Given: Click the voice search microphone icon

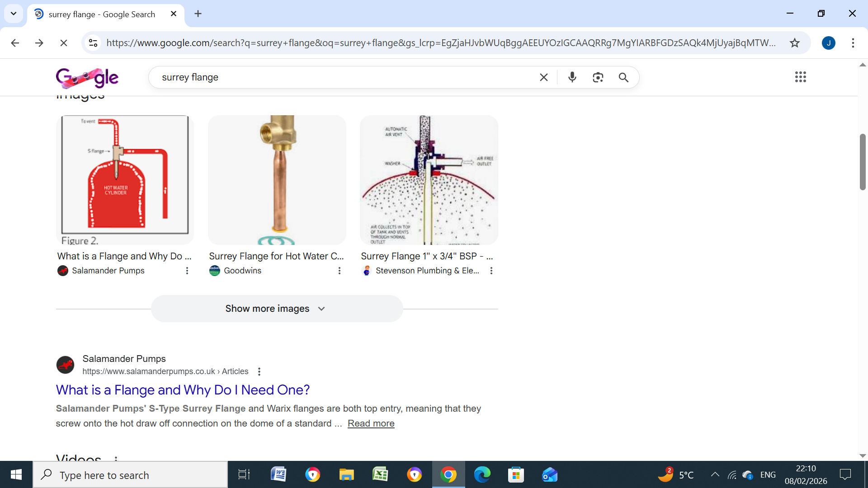Looking at the screenshot, I should tap(572, 77).
